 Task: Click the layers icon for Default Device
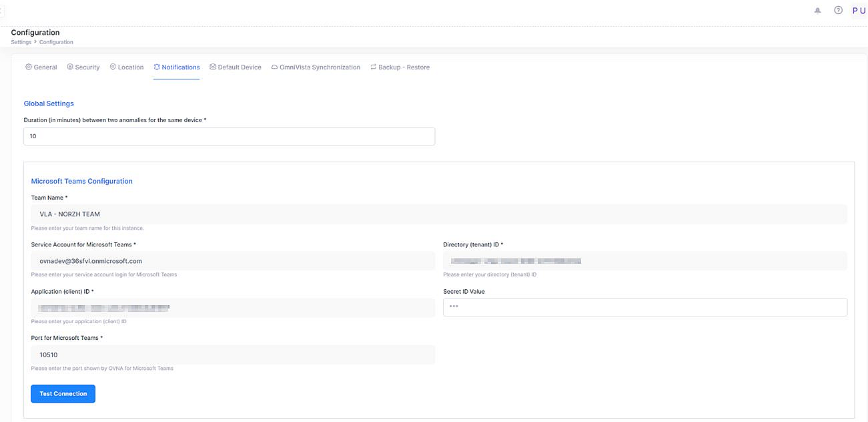click(213, 67)
